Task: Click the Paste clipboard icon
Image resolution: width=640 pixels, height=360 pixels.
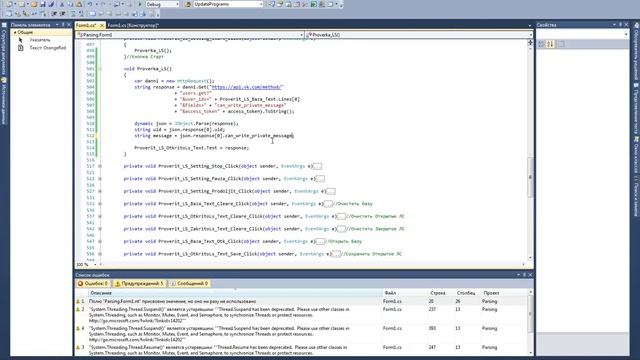Action: (x=79, y=4)
